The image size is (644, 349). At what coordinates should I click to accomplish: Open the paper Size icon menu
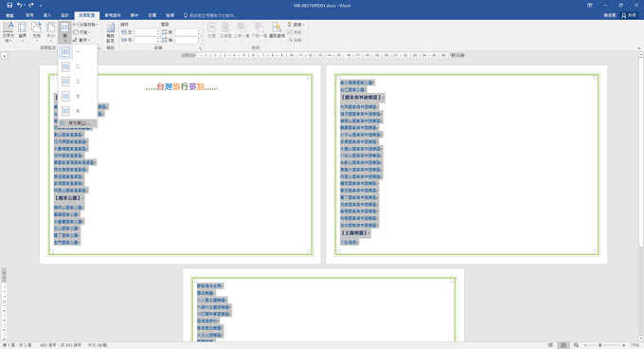[50, 32]
